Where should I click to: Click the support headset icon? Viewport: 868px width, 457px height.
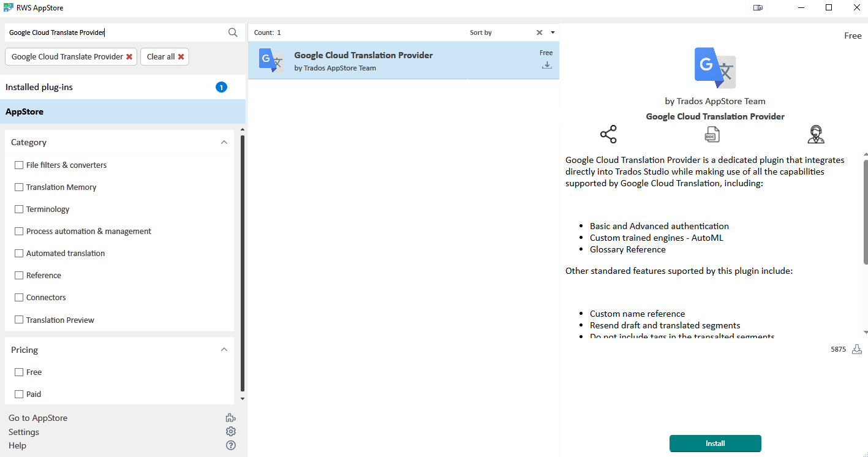coord(815,135)
